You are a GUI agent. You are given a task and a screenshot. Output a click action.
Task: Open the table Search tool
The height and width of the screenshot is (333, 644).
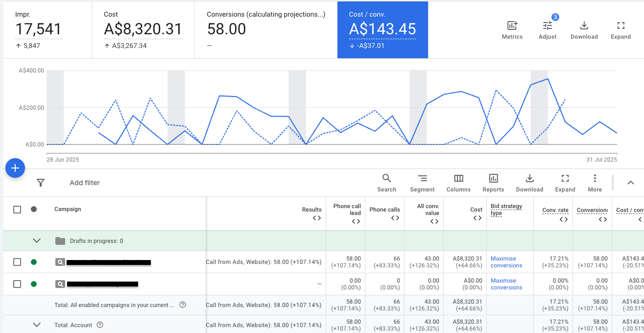pos(386,183)
